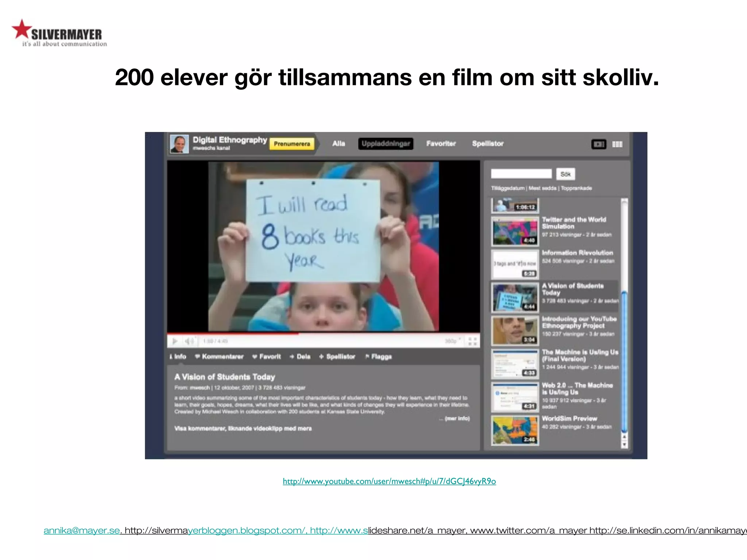Enter fullscreen mode on the video player
747x560 pixels.
472,341
